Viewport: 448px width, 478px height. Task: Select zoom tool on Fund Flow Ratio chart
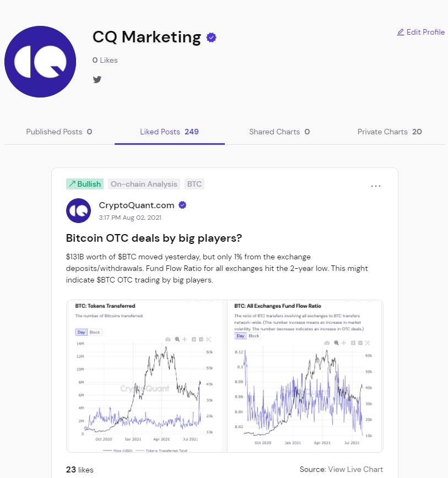(336, 343)
